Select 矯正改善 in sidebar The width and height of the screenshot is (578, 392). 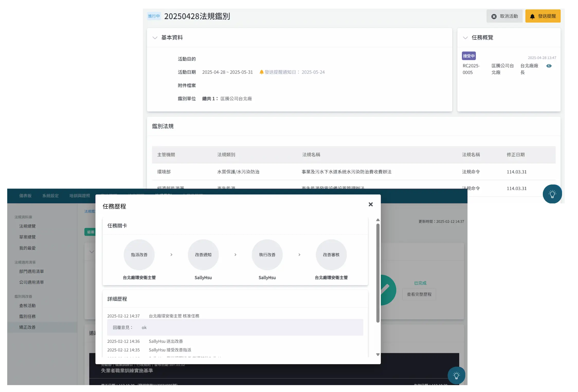coord(42,327)
